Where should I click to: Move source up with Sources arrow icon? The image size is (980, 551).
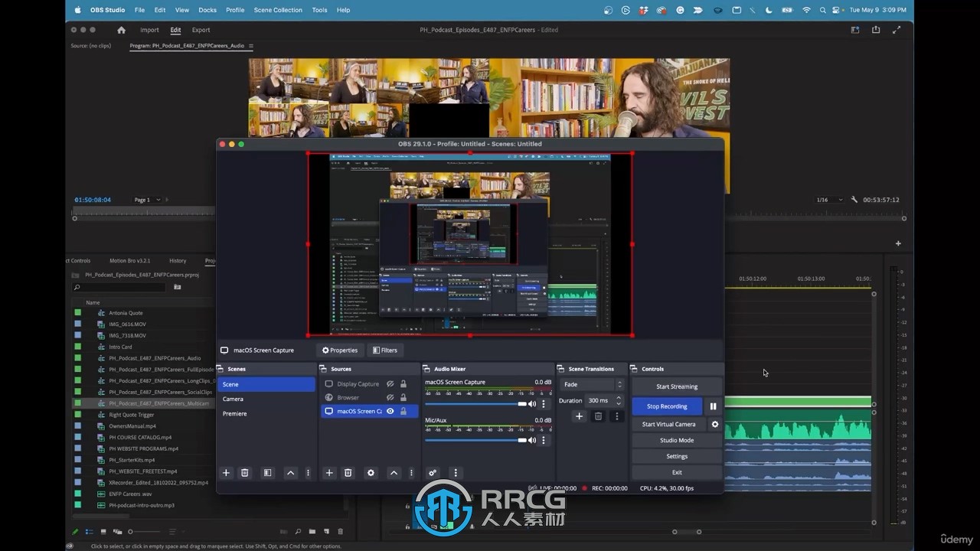[x=394, y=473]
